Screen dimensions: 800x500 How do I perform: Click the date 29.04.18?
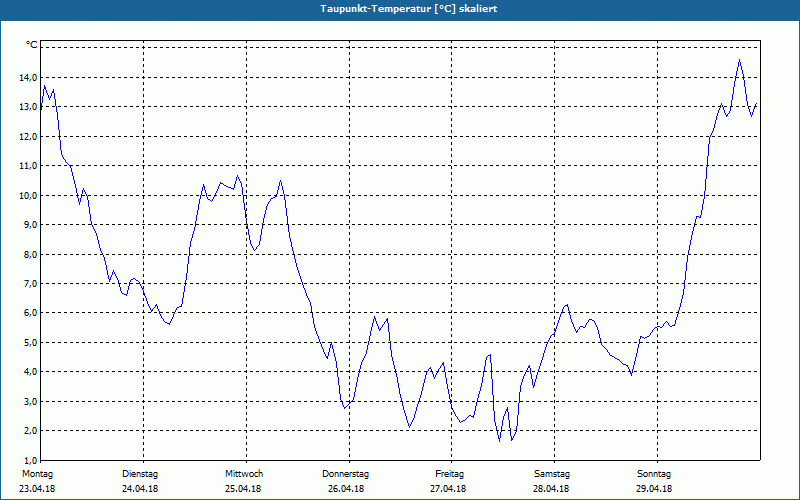[654, 489]
